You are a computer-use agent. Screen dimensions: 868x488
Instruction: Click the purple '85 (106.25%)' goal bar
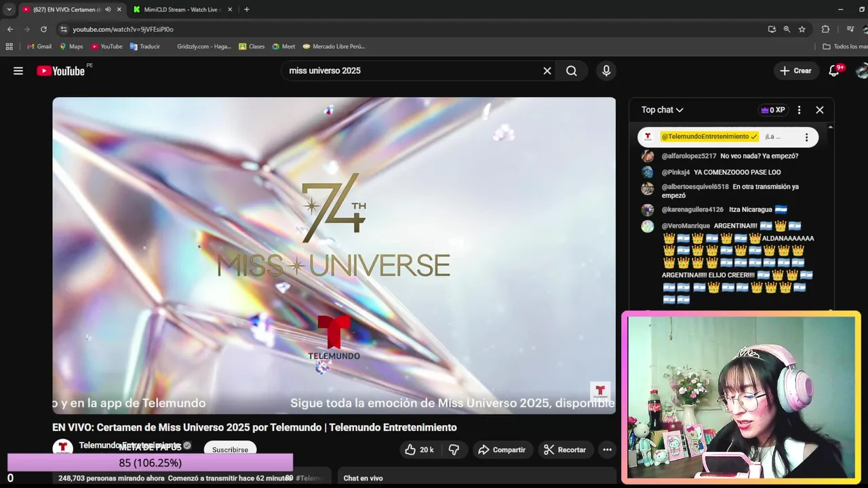click(x=150, y=463)
